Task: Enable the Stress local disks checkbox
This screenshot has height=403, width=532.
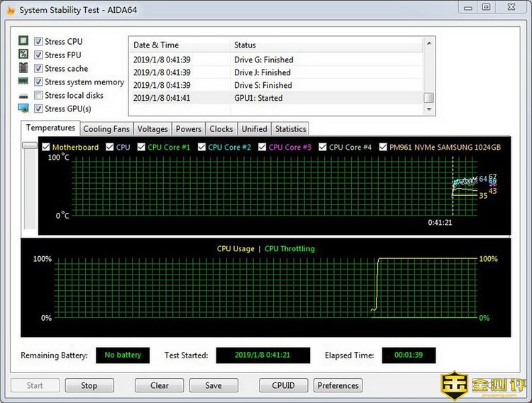Action: (38, 96)
